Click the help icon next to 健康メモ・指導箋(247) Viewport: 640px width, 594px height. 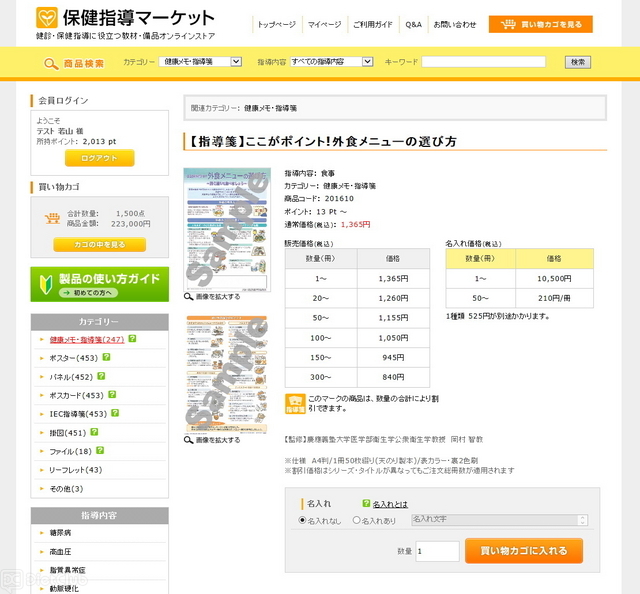[132, 339]
